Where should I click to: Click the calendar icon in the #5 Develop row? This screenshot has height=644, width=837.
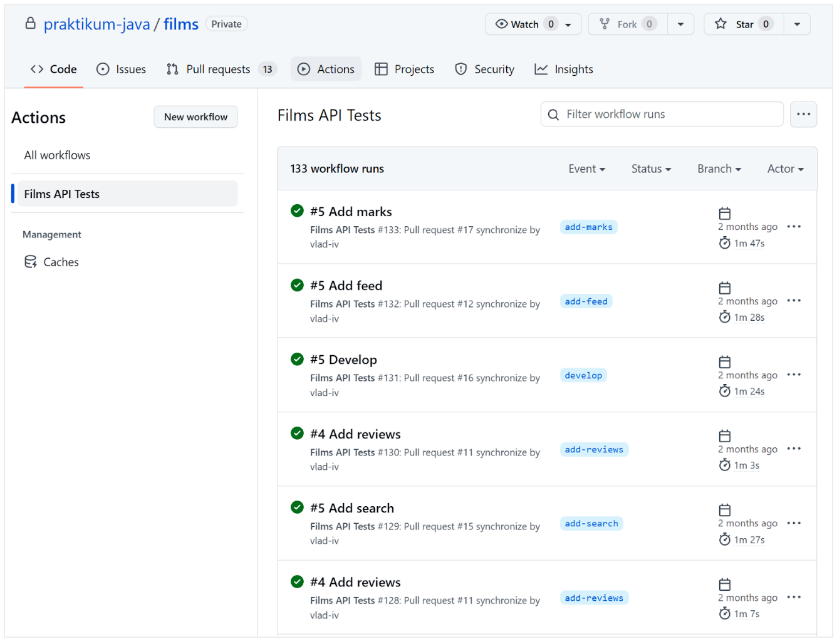[x=725, y=362]
